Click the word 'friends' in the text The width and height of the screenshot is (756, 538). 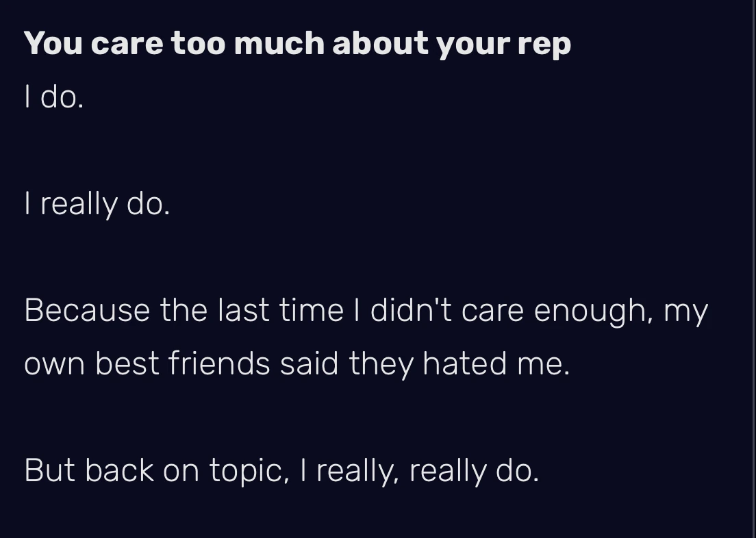[219, 363]
